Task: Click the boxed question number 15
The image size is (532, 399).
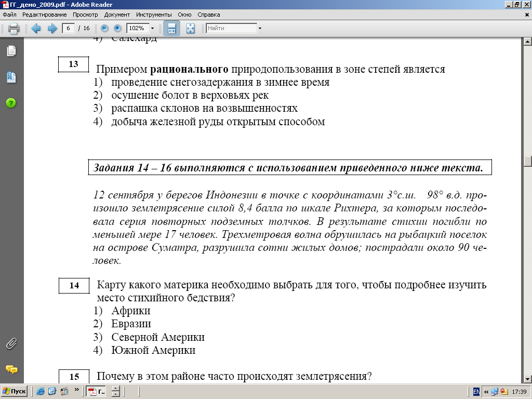Action: pyautogui.click(x=74, y=376)
